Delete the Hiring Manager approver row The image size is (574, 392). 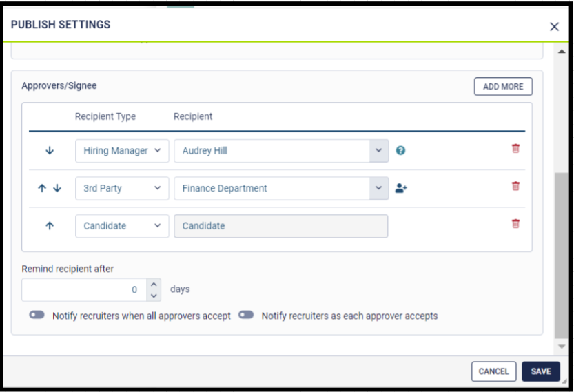click(x=515, y=149)
